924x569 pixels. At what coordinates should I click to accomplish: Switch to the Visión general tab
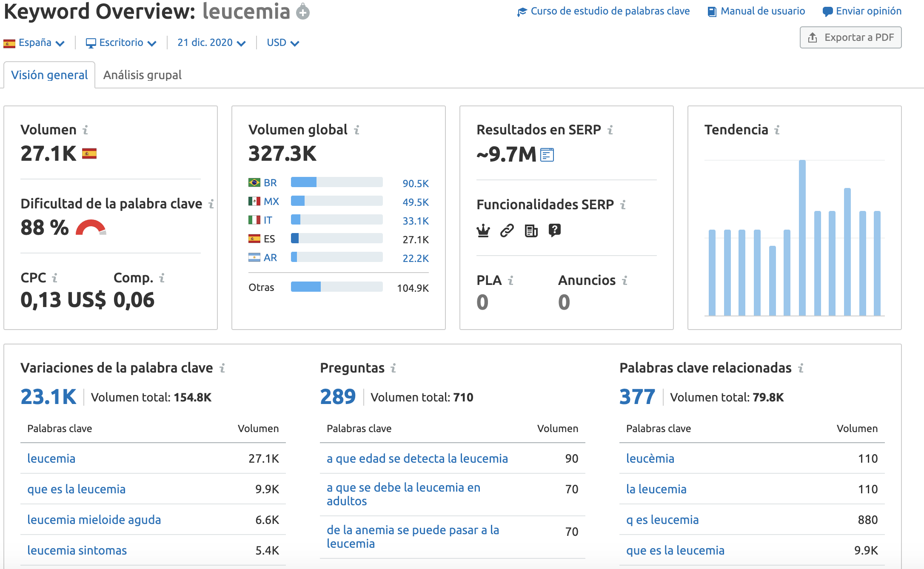(x=49, y=75)
